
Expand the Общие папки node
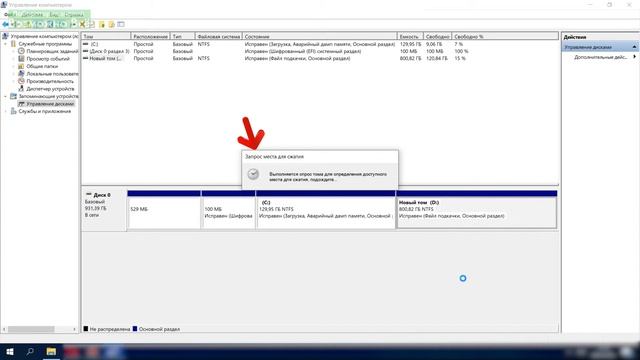pyautogui.click(x=13, y=66)
